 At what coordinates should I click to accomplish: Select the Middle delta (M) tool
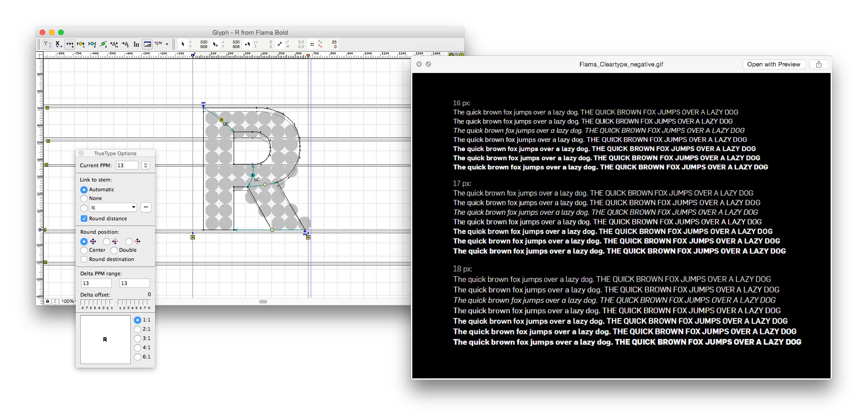point(114,44)
